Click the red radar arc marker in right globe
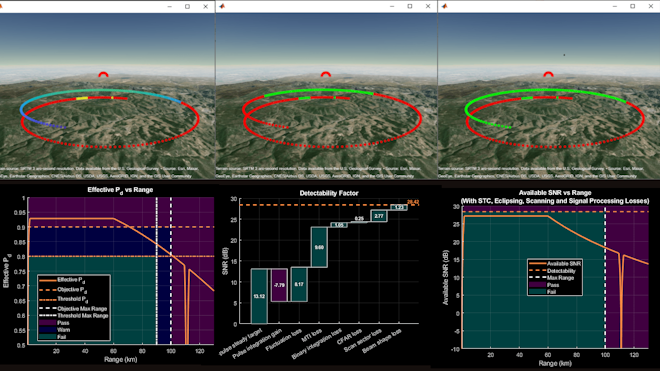660x371 pixels. pyautogui.click(x=548, y=75)
